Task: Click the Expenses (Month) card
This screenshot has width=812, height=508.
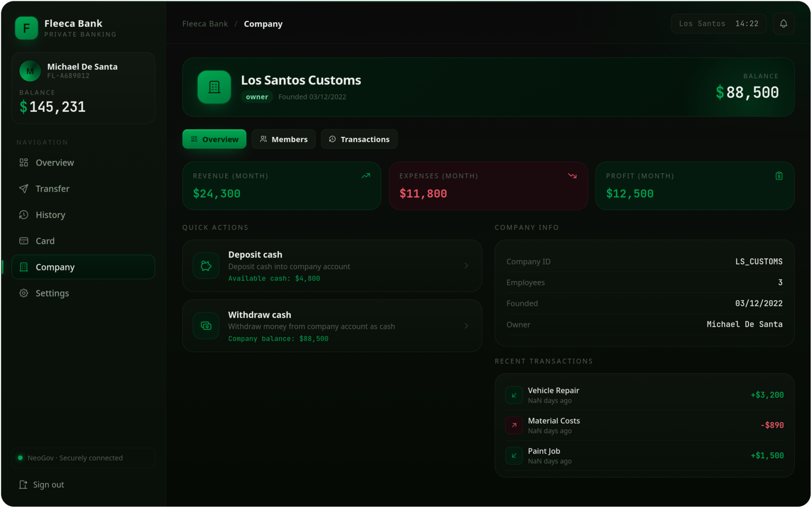Action: [488, 186]
